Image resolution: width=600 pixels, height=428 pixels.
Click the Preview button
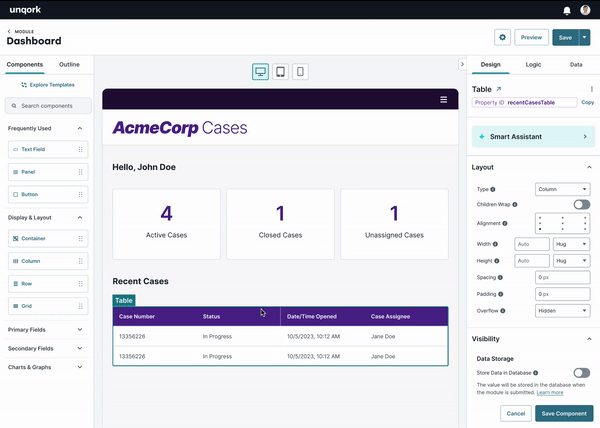(x=531, y=37)
